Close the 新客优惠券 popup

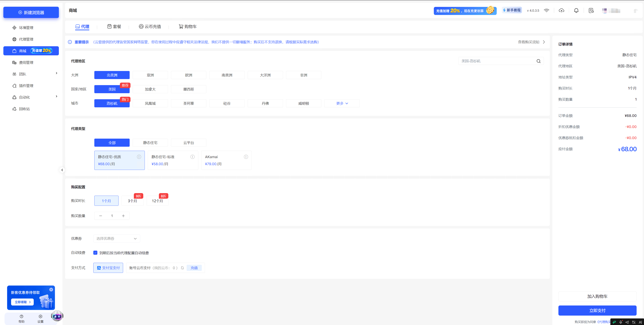click(51, 290)
